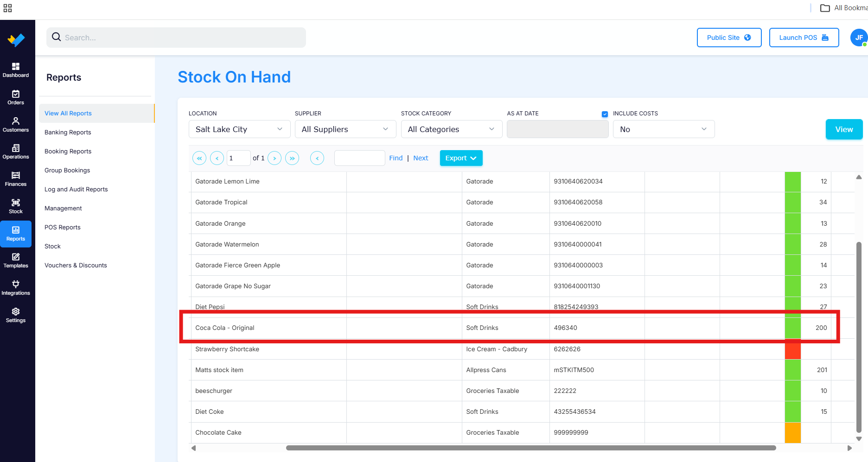Open Templates in the sidebar
The width and height of the screenshot is (868, 462).
point(16,260)
